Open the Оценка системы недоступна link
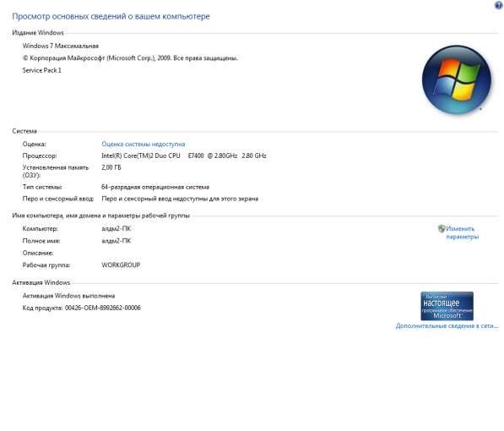This screenshot has height=431, width=504. point(143,144)
